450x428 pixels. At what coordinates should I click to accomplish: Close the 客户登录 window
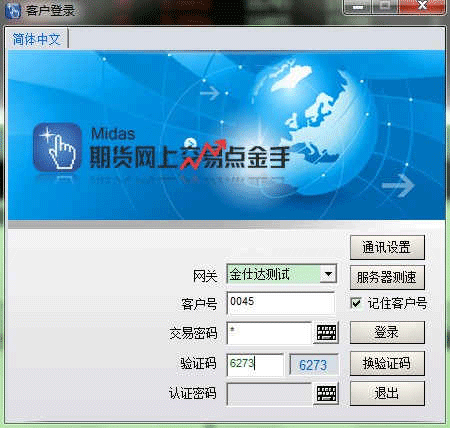[x=422, y=6]
